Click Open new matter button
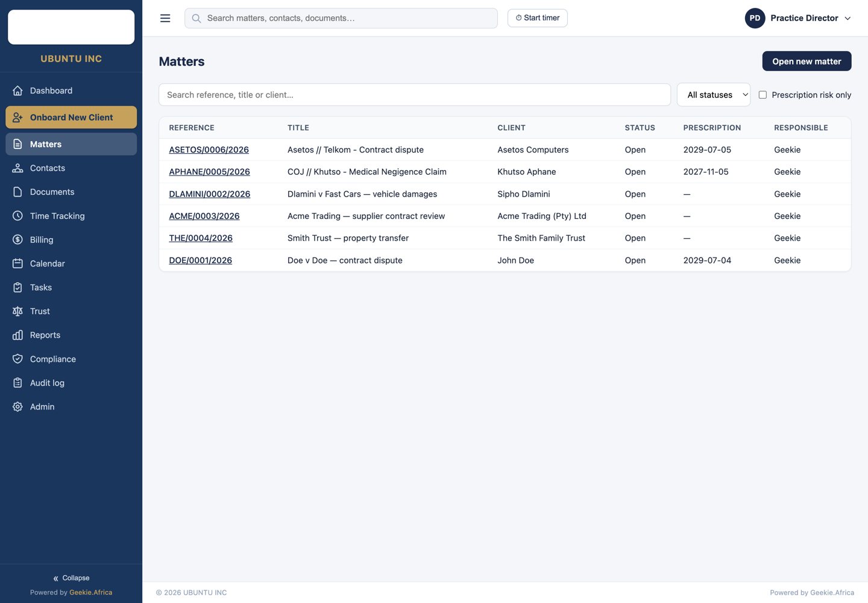This screenshot has height=603, width=868. click(807, 61)
